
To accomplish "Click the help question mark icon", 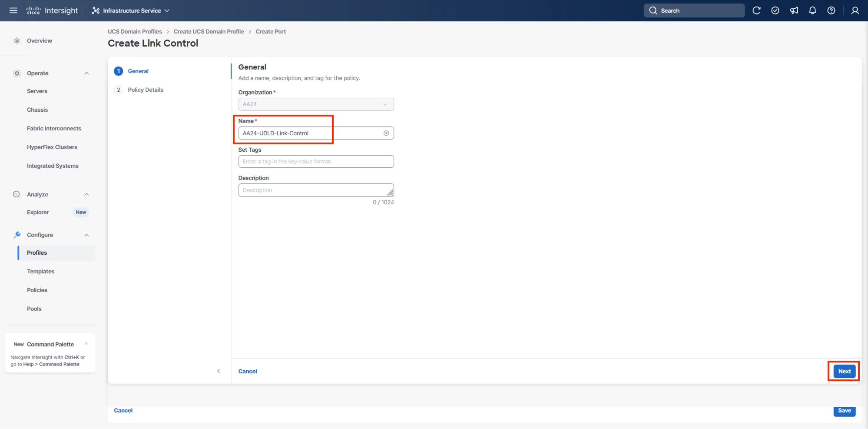I will coord(832,10).
